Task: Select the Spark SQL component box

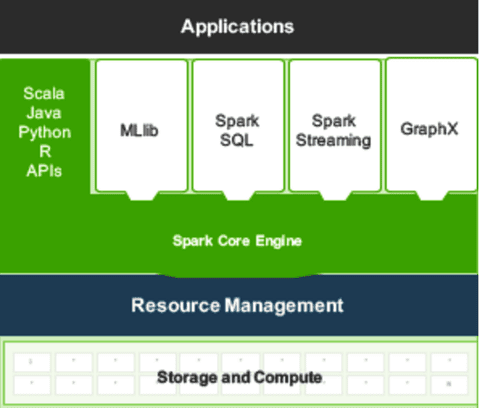Action: (x=238, y=125)
